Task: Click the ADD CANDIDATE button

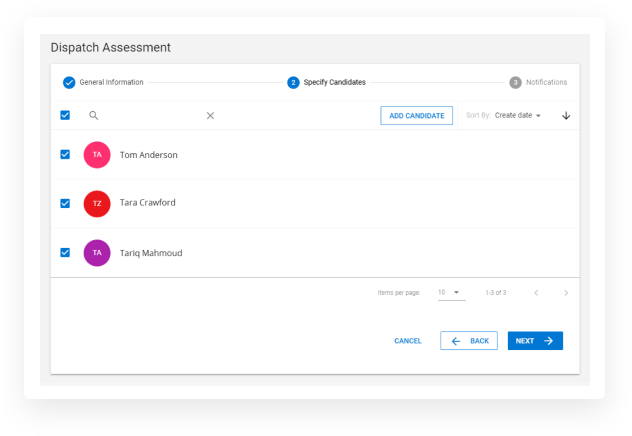Action: point(416,116)
